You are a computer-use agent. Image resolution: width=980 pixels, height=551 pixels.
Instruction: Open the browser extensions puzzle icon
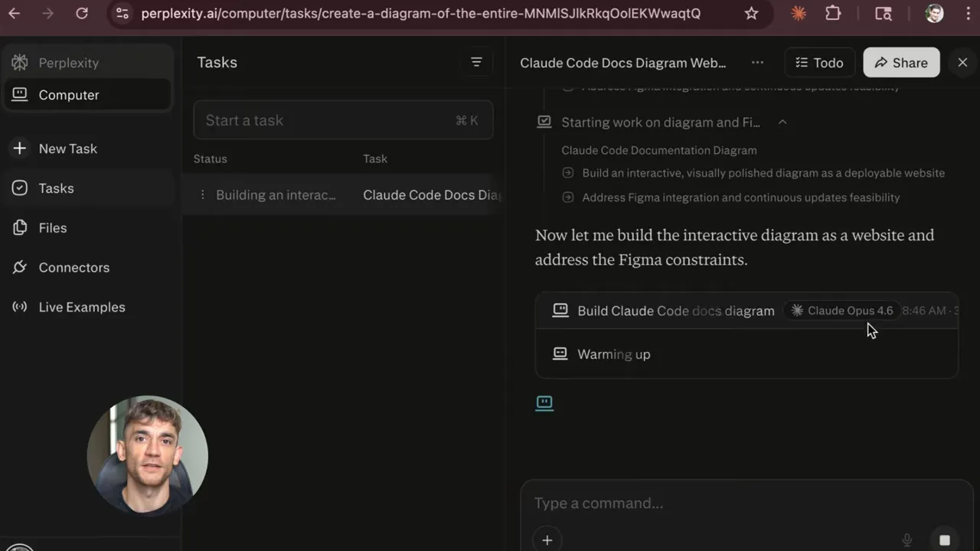click(x=833, y=13)
